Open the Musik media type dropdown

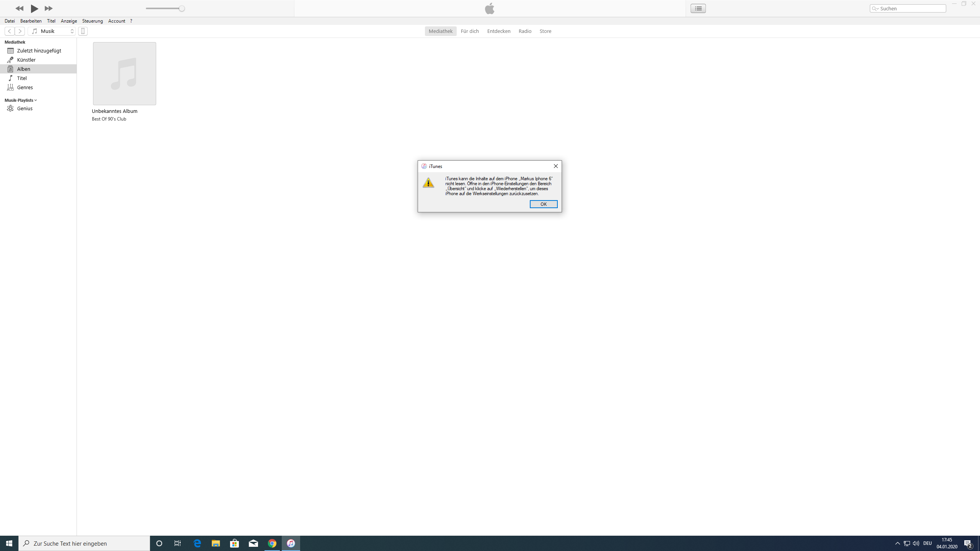click(x=52, y=31)
